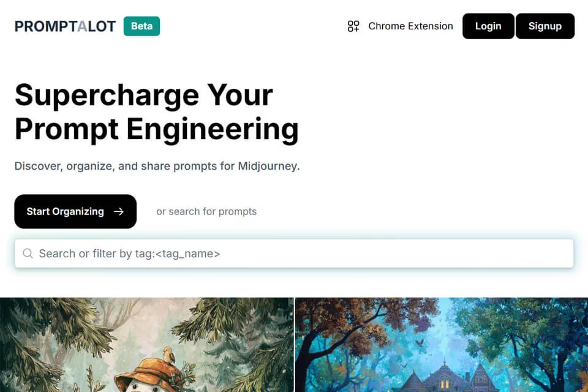The width and height of the screenshot is (588, 392).
Task: Click the 'Supercharge Your Prompt Engineering' headline
Action: point(157,112)
